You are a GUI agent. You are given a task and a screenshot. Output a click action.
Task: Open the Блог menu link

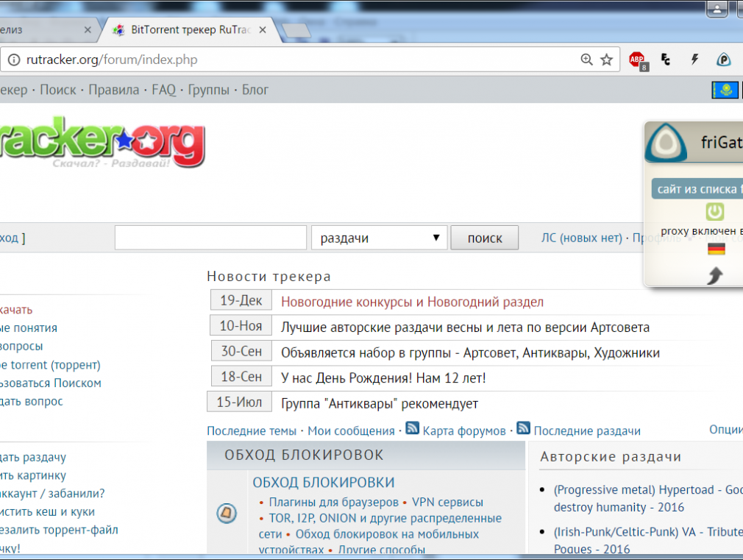(255, 90)
